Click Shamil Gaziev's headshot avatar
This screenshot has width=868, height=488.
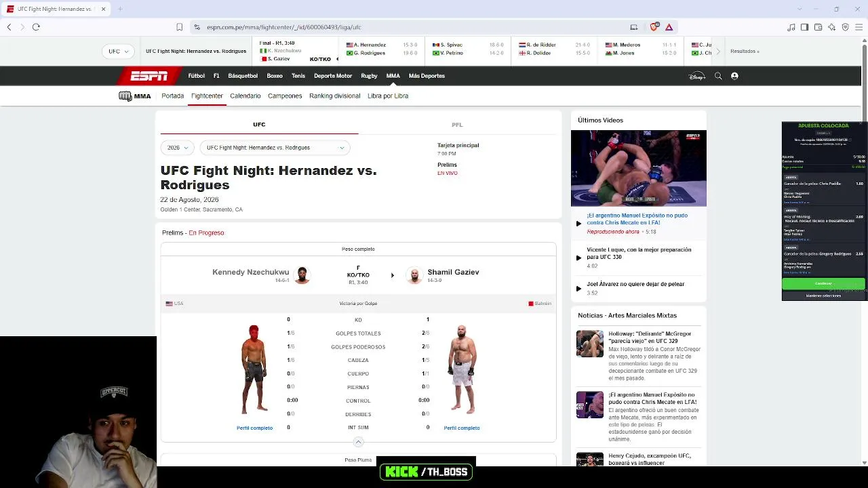coord(414,274)
